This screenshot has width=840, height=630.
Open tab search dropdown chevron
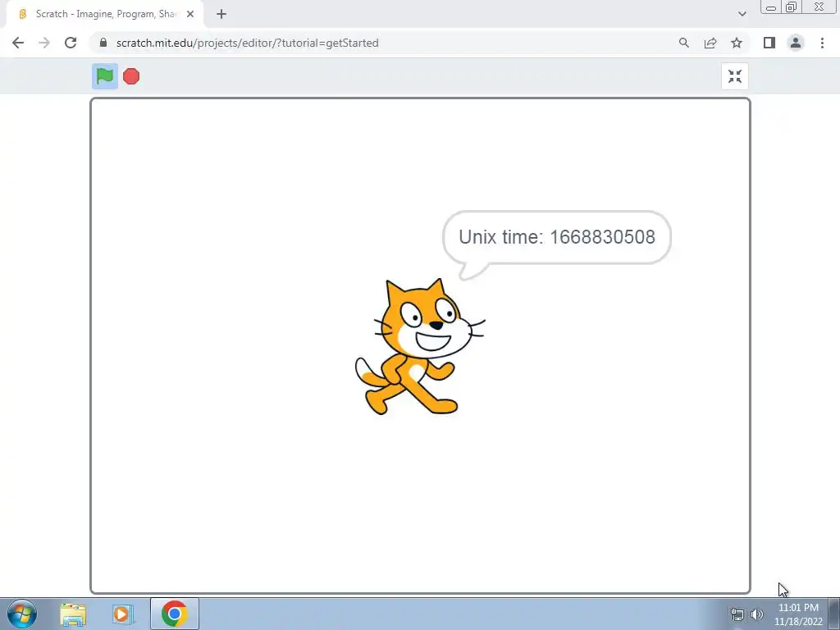click(742, 14)
